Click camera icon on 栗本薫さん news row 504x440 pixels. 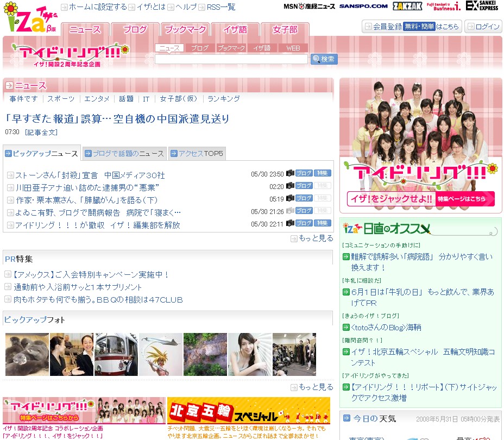(290, 198)
